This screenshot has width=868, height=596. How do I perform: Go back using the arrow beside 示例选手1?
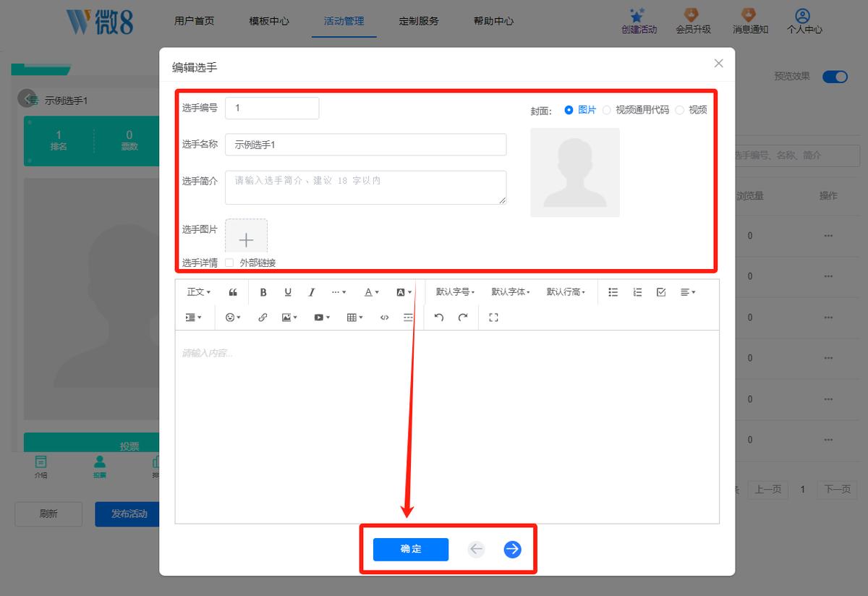coord(27,99)
